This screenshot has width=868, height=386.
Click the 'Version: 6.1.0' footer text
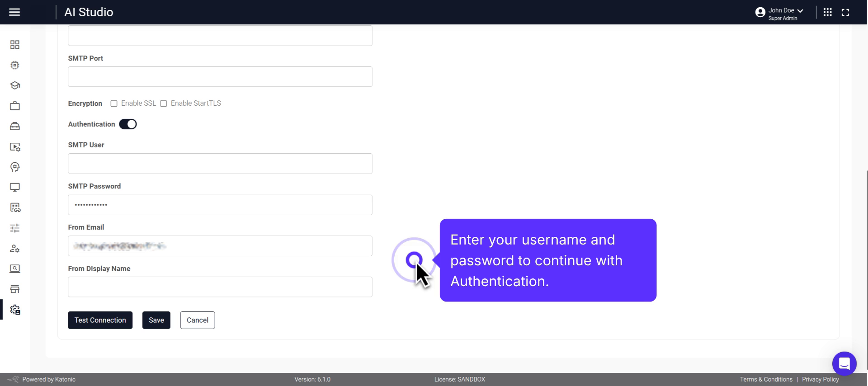click(312, 379)
